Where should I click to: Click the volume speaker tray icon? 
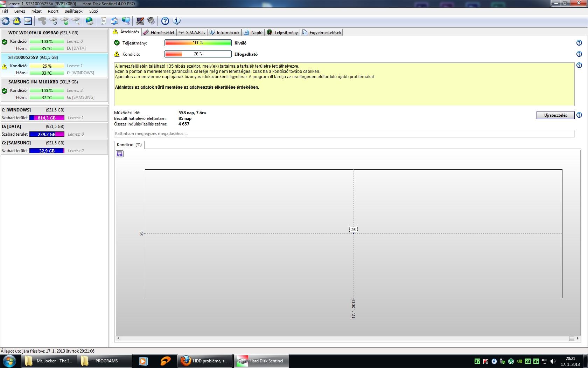point(553,361)
